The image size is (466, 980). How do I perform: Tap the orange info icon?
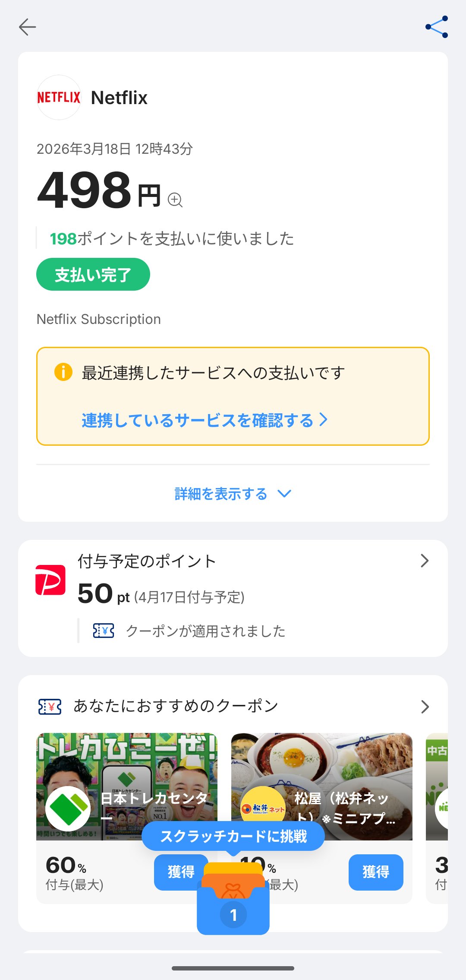point(63,372)
